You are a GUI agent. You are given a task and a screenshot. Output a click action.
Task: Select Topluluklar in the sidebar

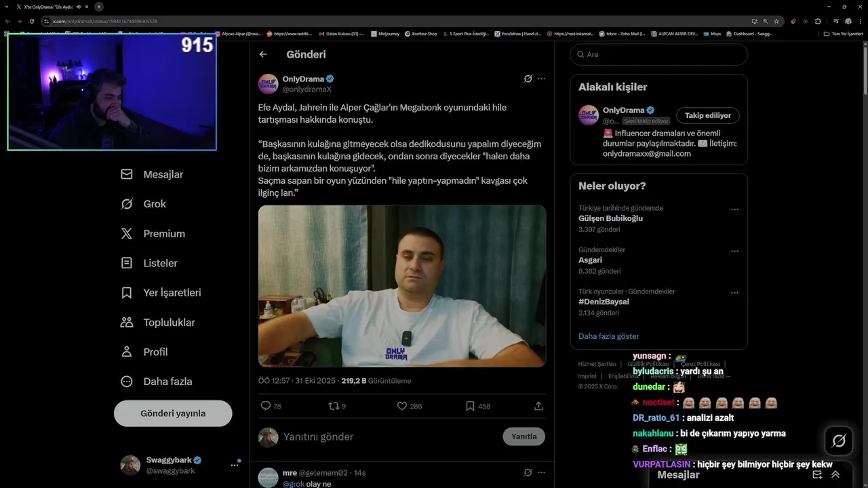170,323
